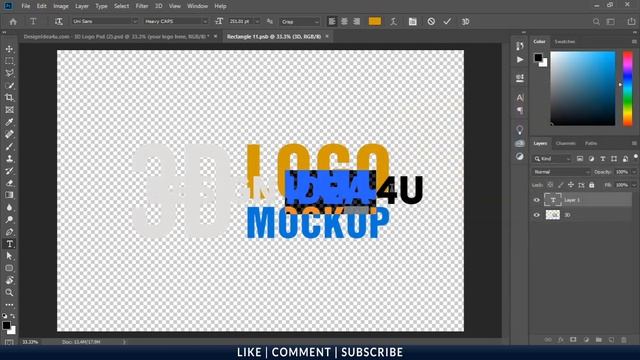
Task: Open the Character panel icon
Action: tap(520, 98)
